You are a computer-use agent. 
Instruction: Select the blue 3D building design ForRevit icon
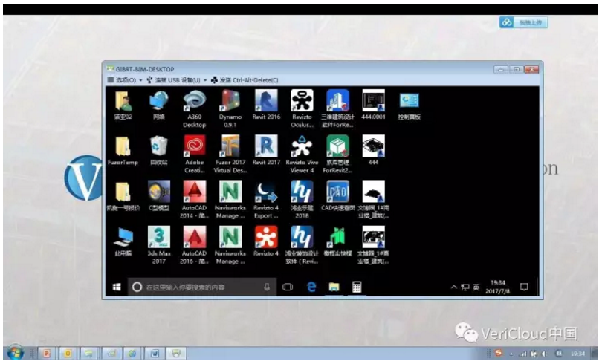[338, 109]
